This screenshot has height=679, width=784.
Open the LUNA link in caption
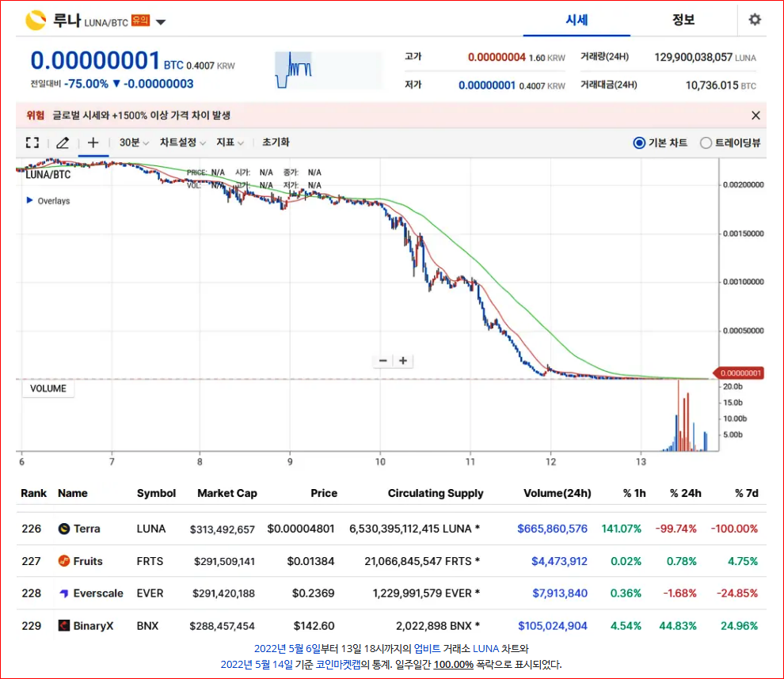[486, 648]
